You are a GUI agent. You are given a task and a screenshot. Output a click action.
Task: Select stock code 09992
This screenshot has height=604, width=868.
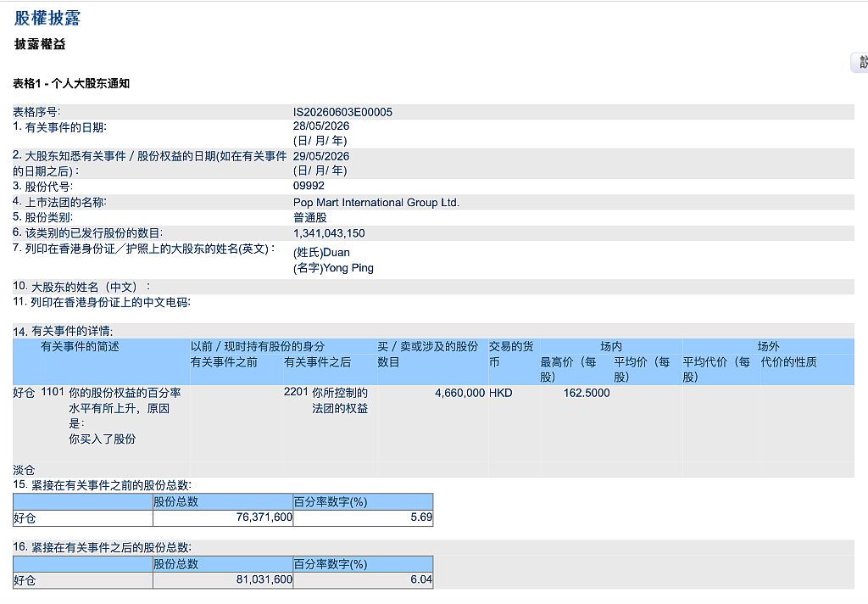pyautogui.click(x=309, y=186)
